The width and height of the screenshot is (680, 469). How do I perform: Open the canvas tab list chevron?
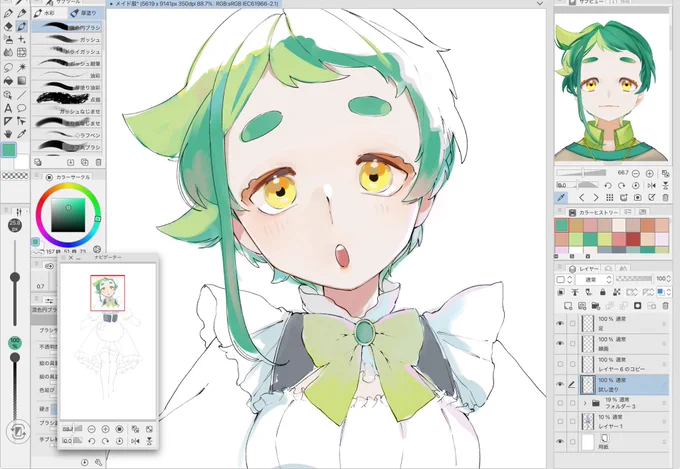[x=539, y=3]
